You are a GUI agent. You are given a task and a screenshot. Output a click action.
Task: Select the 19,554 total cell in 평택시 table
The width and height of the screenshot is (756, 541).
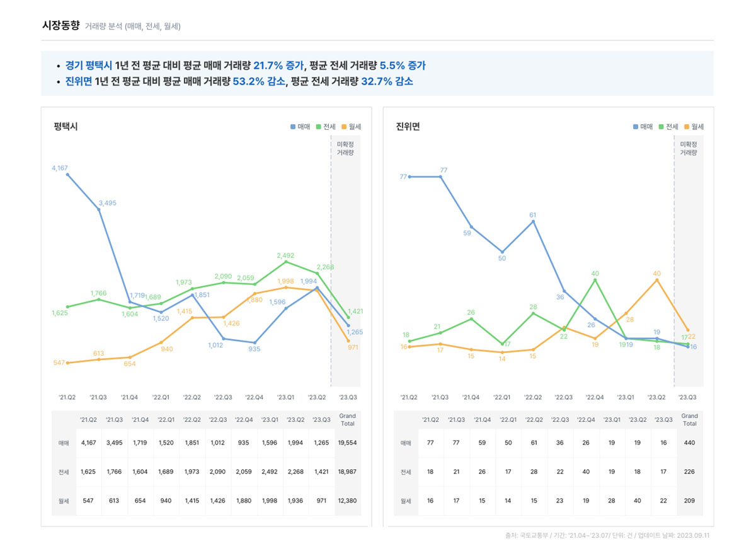(x=347, y=443)
